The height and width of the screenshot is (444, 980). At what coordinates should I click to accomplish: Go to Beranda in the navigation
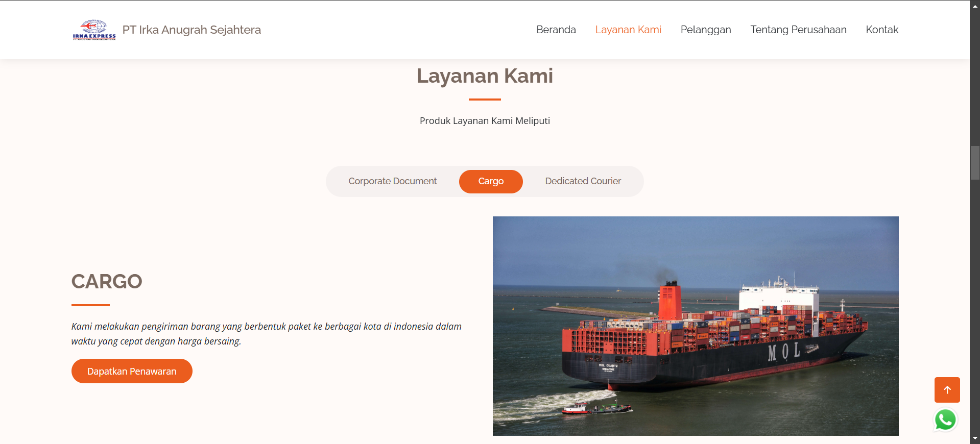[x=556, y=30]
